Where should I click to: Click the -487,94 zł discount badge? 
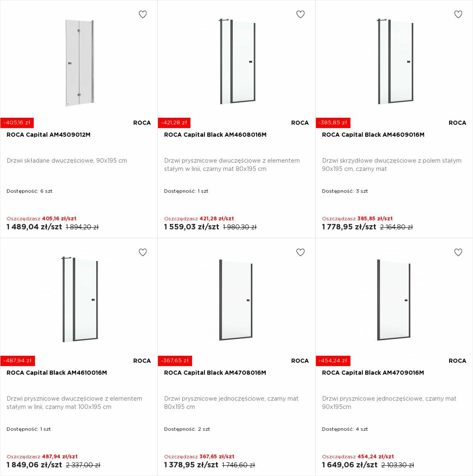tap(17, 361)
